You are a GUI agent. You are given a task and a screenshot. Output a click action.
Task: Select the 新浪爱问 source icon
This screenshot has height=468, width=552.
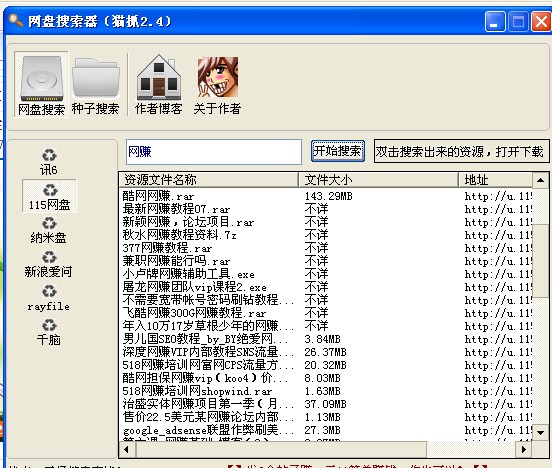pyautogui.click(x=49, y=264)
